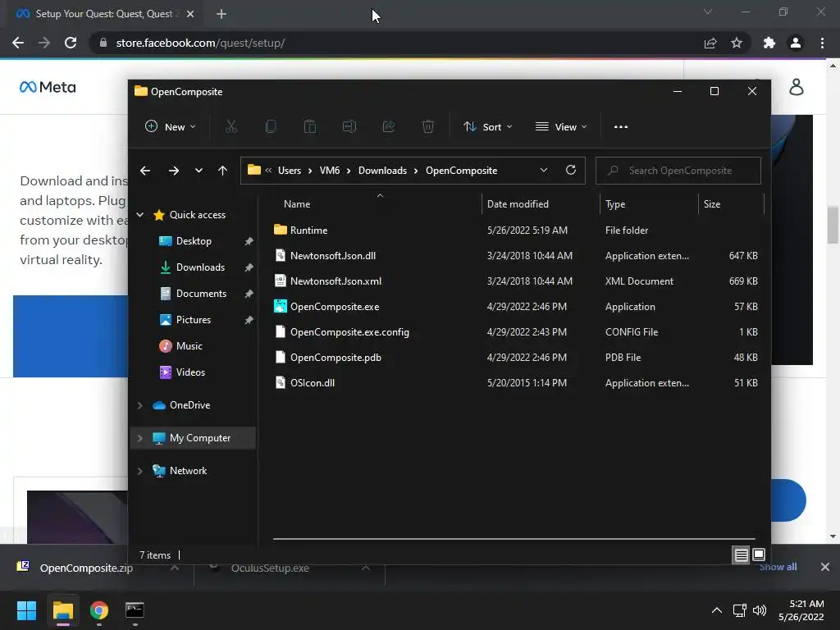This screenshot has width=840, height=630.
Task: Click the Cut scissors icon in Explorer toolbar
Action: 231,127
